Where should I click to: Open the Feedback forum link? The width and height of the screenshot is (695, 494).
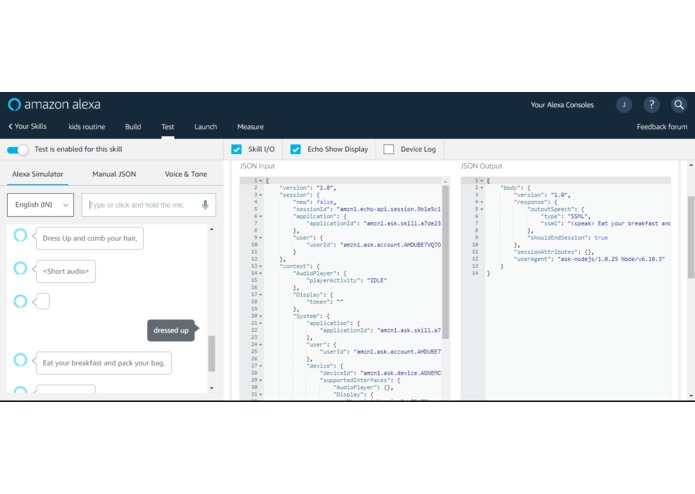662,127
